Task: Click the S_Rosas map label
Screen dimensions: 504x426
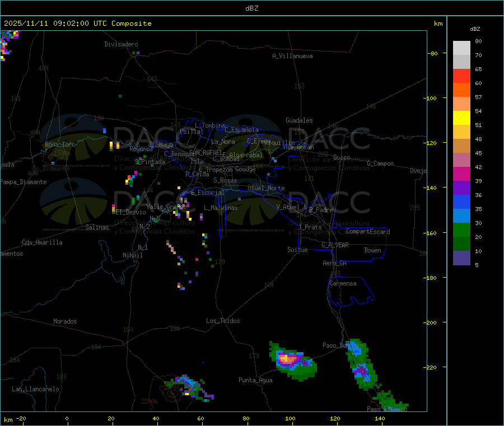Action: [x=225, y=180]
